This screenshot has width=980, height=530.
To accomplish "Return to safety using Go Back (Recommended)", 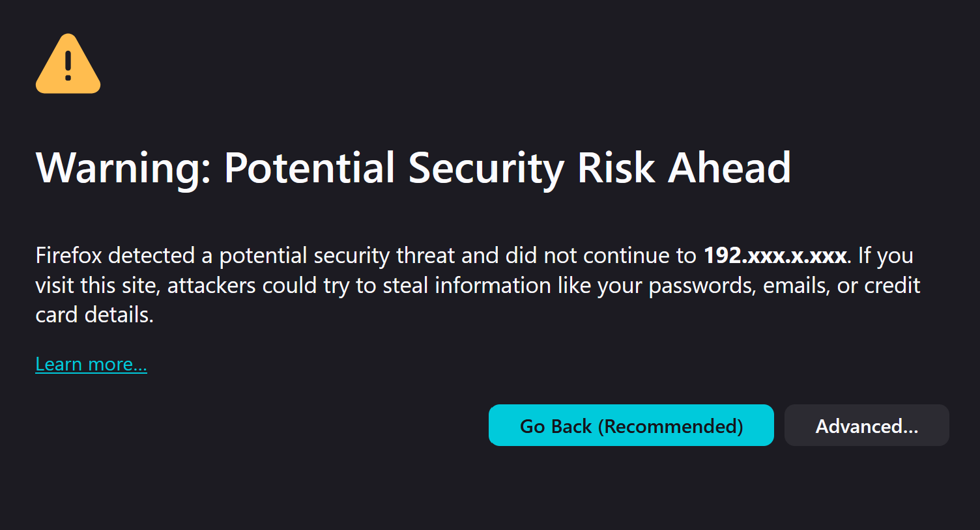I will [x=631, y=425].
